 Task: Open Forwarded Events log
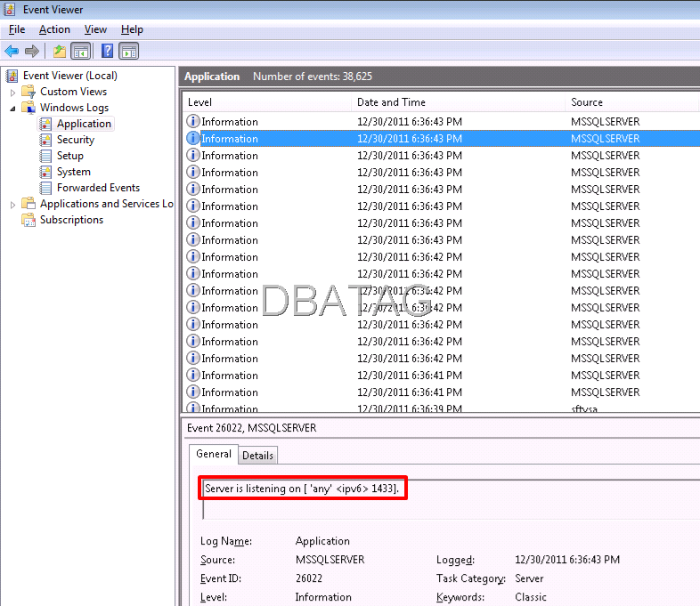[x=98, y=188]
